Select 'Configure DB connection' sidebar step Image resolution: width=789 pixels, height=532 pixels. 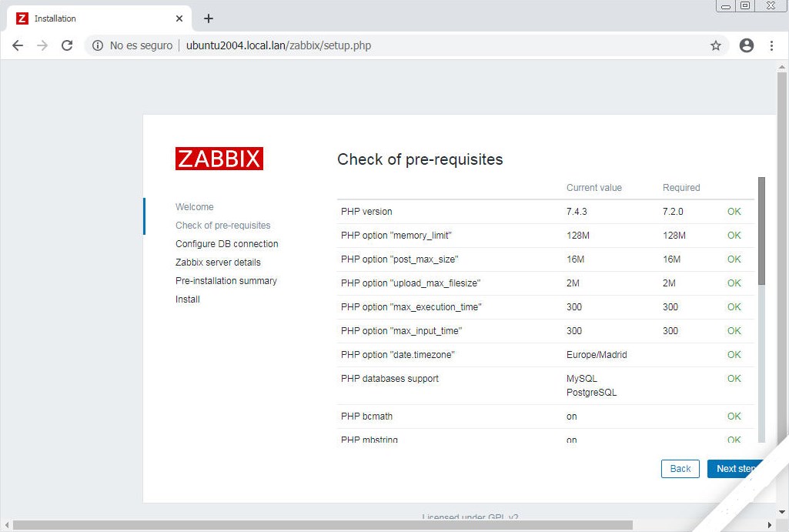(226, 243)
